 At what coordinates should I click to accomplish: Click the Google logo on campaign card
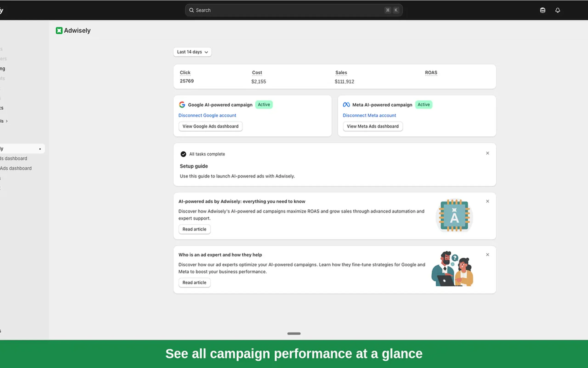click(182, 105)
